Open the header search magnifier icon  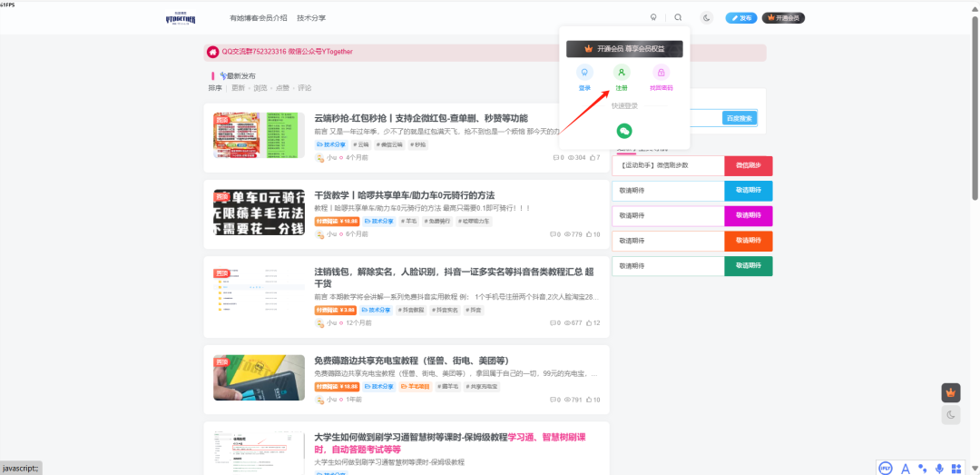point(678,17)
